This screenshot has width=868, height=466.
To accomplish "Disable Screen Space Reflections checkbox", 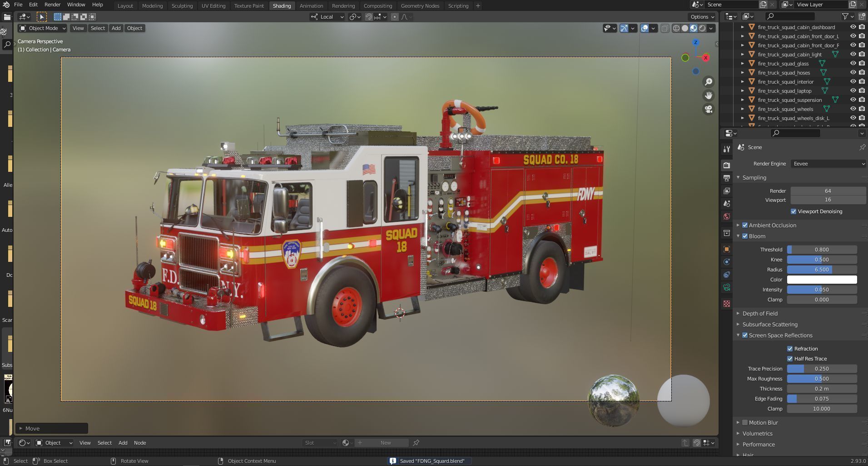I will 745,335.
